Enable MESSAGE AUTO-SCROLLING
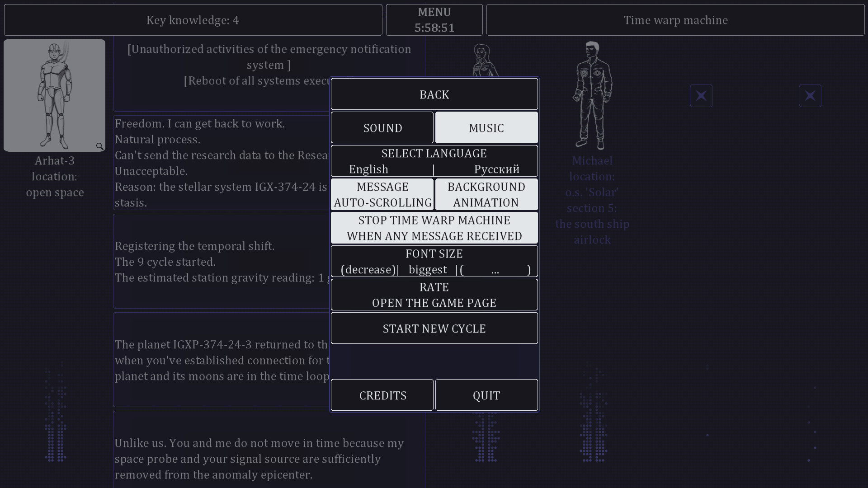The width and height of the screenshot is (868, 488). coord(382,194)
